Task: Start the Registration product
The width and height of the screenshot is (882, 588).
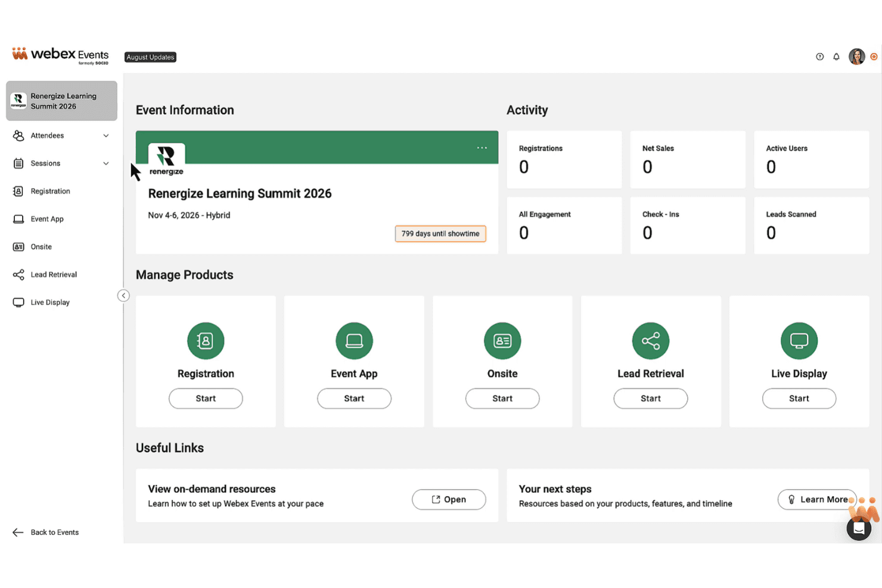Action: pos(206,399)
